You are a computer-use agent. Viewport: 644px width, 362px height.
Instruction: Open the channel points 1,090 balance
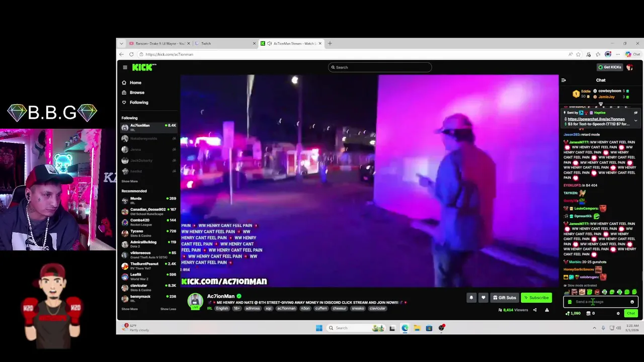pyautogui.click(x=573, y=313)
